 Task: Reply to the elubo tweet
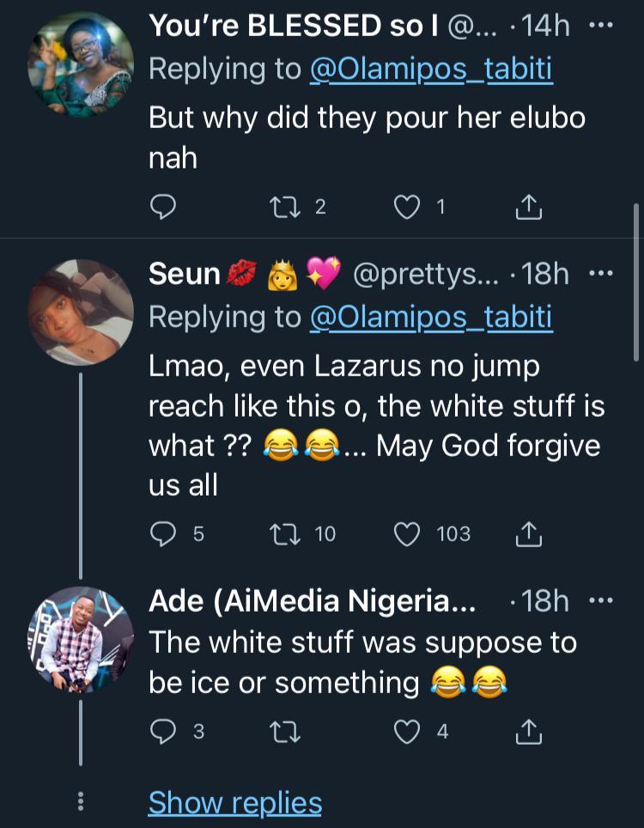[x=163, y=206]
